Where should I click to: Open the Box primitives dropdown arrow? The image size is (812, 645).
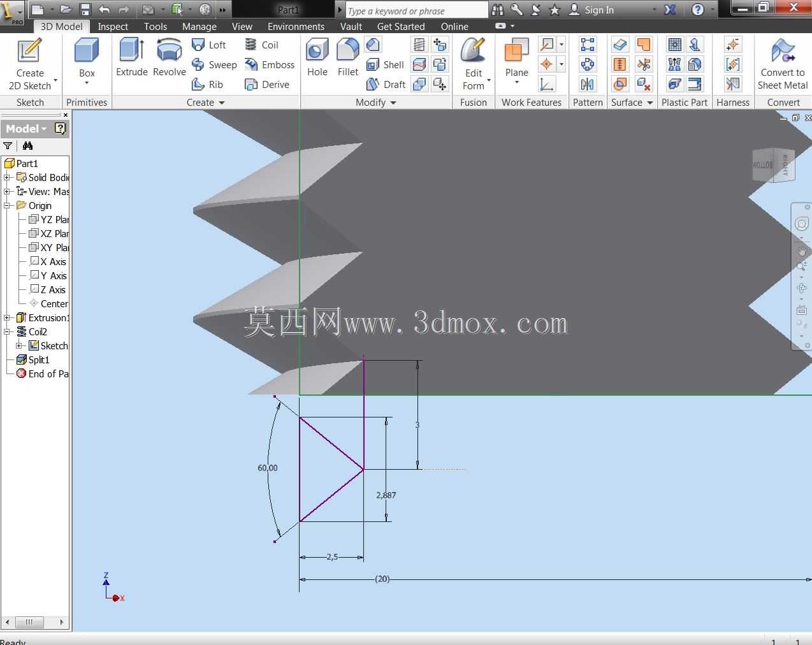[x=87, y=83]
